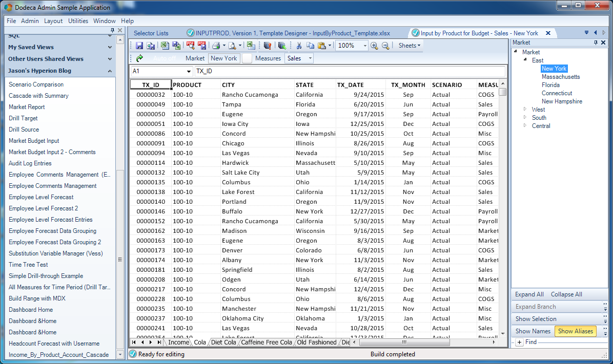The image size is (613, 364).
Task: Toggle the Show Names option
Action: click(533, 331)
